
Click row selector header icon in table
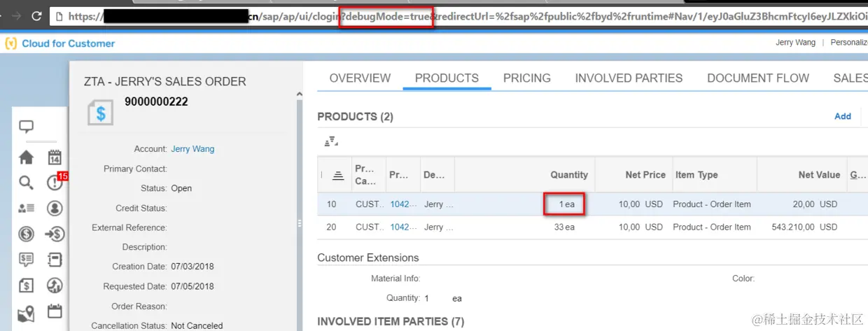337,175
